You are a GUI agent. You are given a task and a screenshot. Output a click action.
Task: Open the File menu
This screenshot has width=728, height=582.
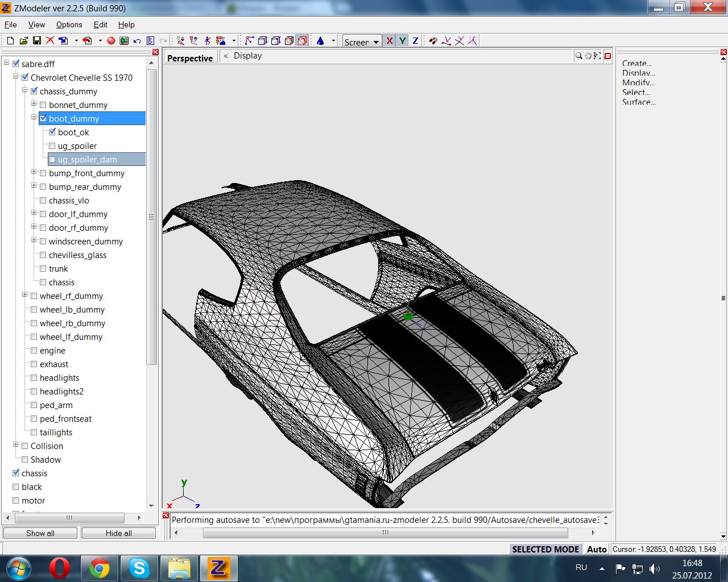pyautogui.click(x=11, y=24)
